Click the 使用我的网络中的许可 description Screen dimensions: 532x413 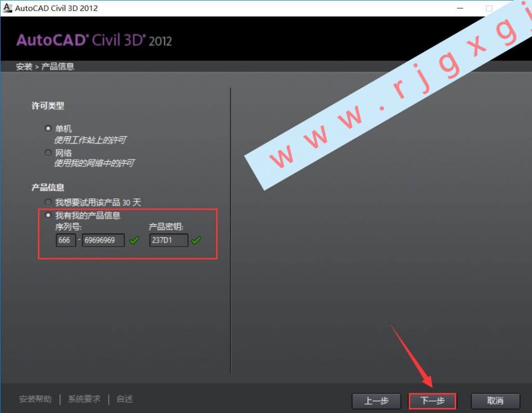click(95, 163)
